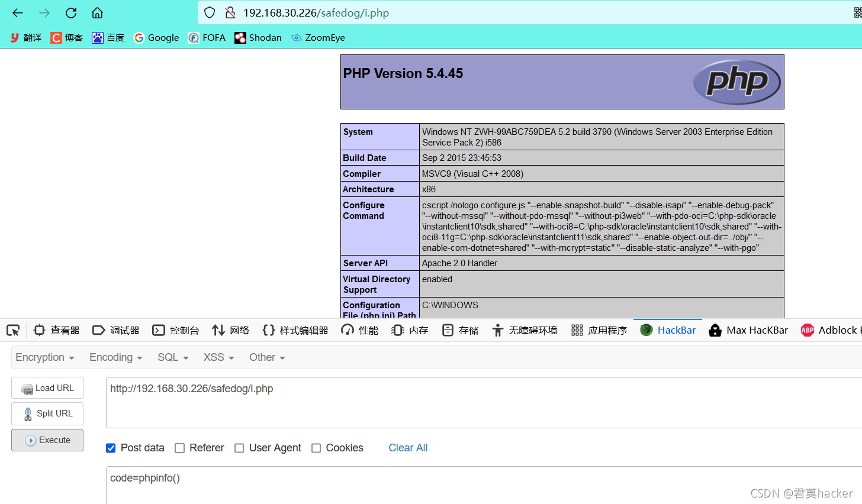Open the 翻译 bookmark
This screenshot has width=862, height=504.
tap(26, 38)
